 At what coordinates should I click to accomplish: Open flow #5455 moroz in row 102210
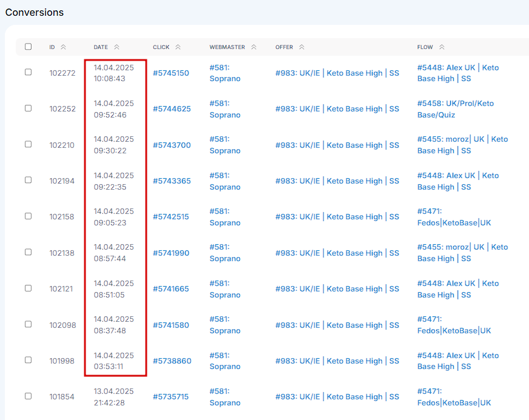click(x=462, y=145)
